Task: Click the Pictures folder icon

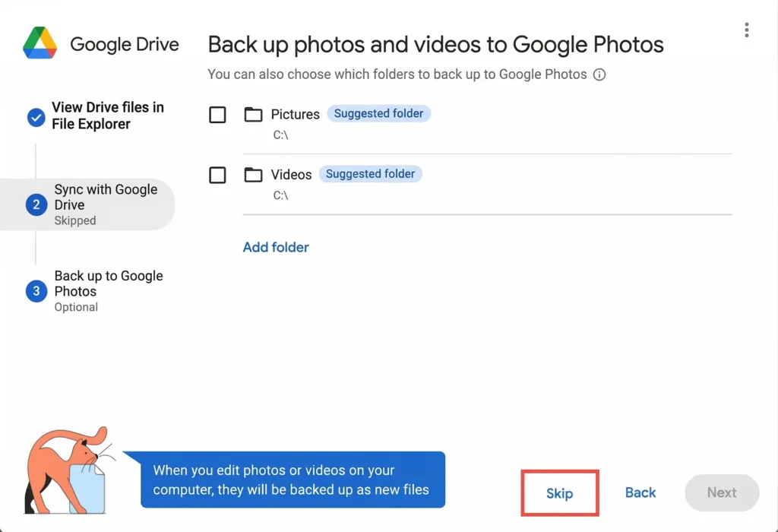Action: coord(253,115)
